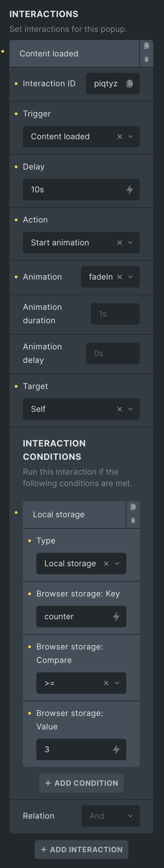Delete the Local storage condition
The width and height of the screenshot is (164, 868).
tap(133, 520)
